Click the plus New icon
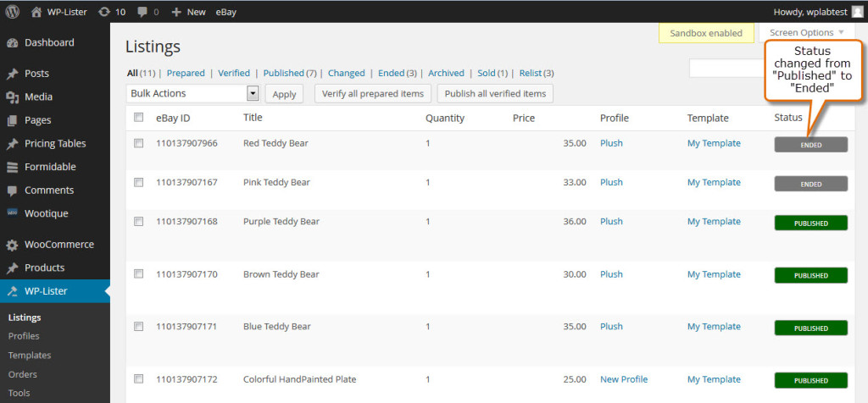868x403 pixels. (176, 12)
